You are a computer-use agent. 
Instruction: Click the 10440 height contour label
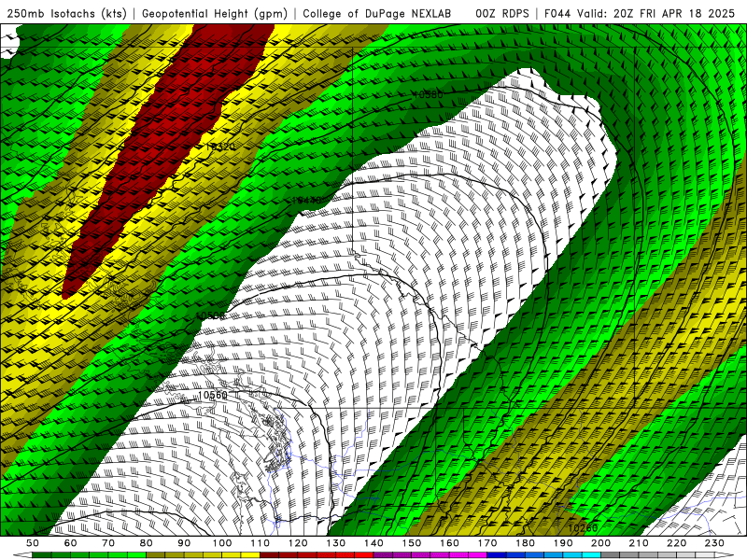point(306,201)
